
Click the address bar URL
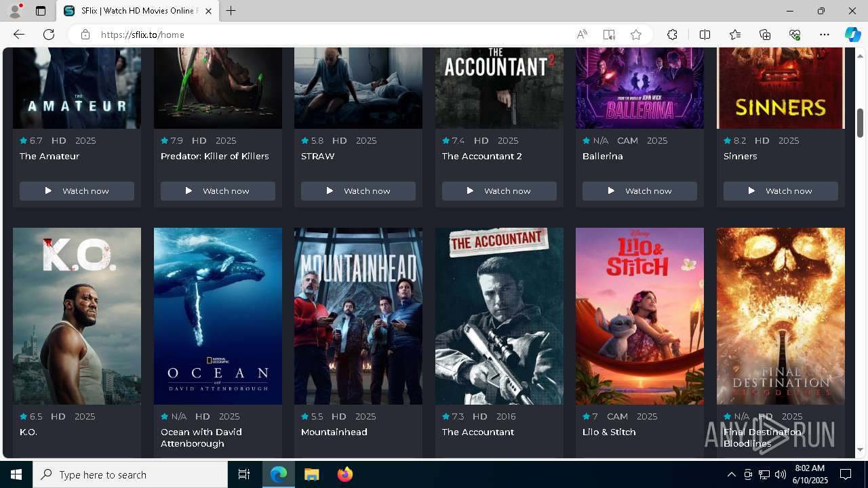(142, 35)
